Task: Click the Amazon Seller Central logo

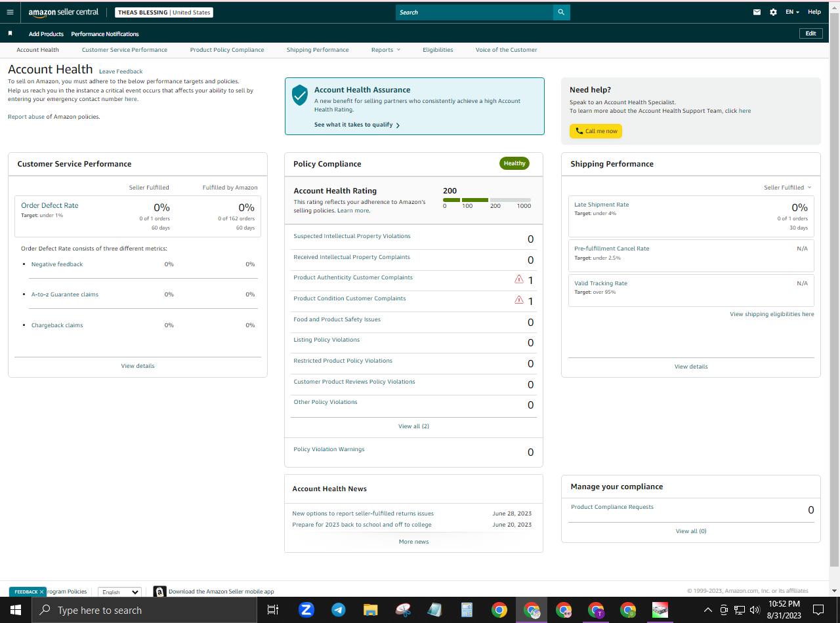Action: click(x=64, y=12)
